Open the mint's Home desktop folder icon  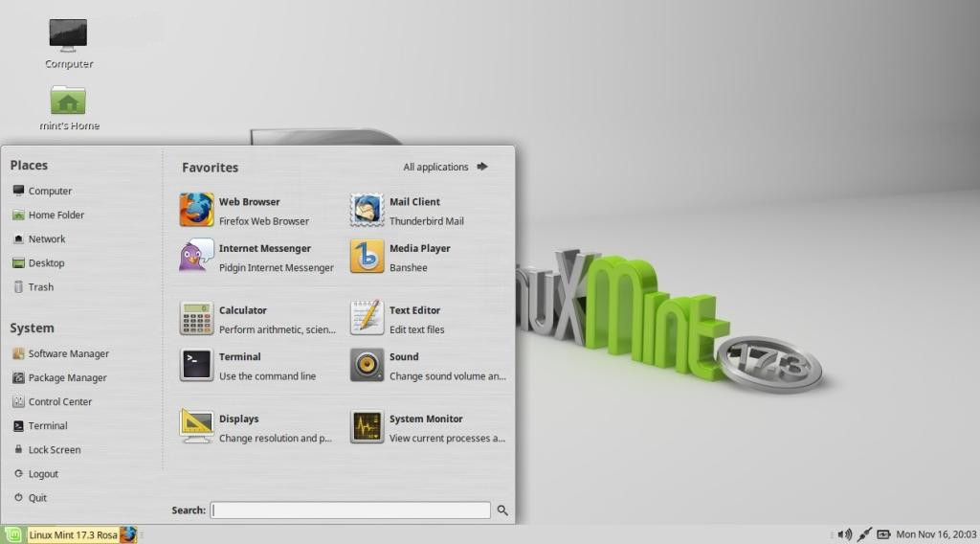[x=68, y=100]
